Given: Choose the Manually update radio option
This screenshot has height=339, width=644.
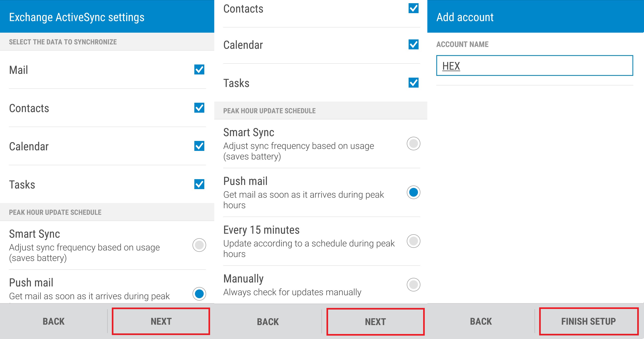Looking at the screenshot, I should 413,285.
